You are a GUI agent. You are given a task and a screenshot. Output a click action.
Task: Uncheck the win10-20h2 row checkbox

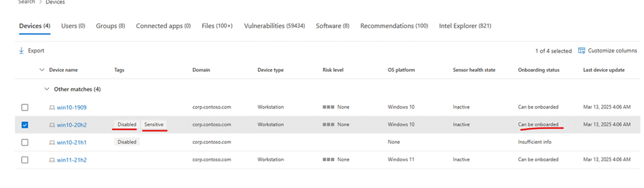pyautogui.click(x=25, y=125)
